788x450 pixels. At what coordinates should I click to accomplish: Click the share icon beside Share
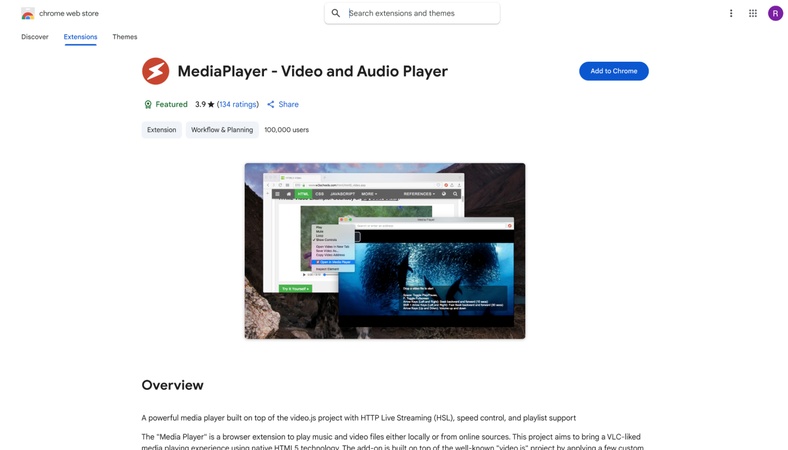270,105
